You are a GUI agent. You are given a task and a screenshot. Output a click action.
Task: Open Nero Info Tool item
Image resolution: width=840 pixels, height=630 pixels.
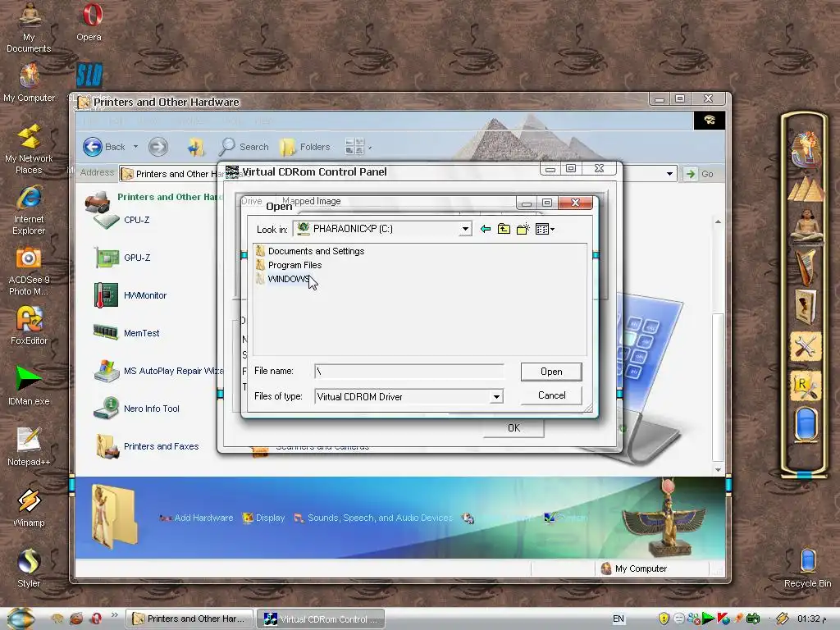coord(136,409)
